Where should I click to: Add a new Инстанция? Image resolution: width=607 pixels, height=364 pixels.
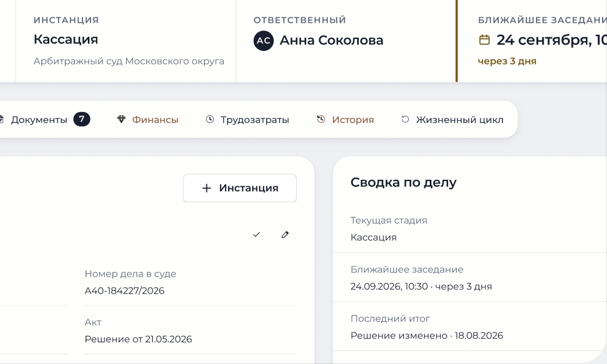(x=240, y=188)
